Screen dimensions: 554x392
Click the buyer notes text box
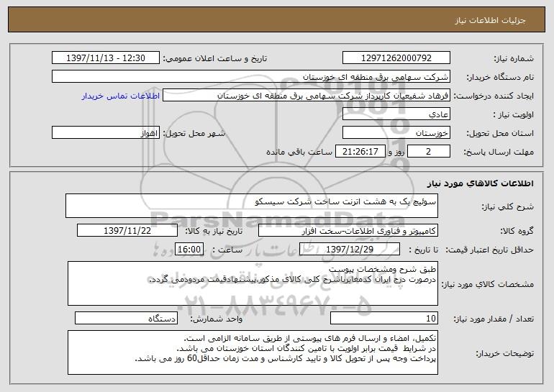coord(253,352)
